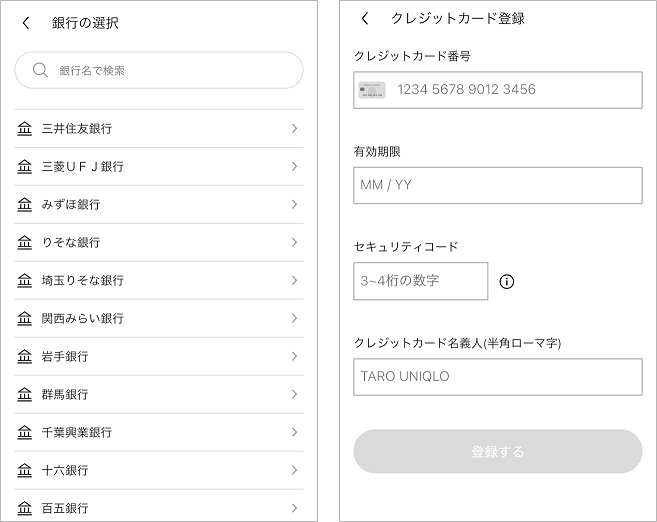This screenshot has width=657, height=522.
Task: Focus the 銀行名で検索 search field
Action: pos(159,70)
